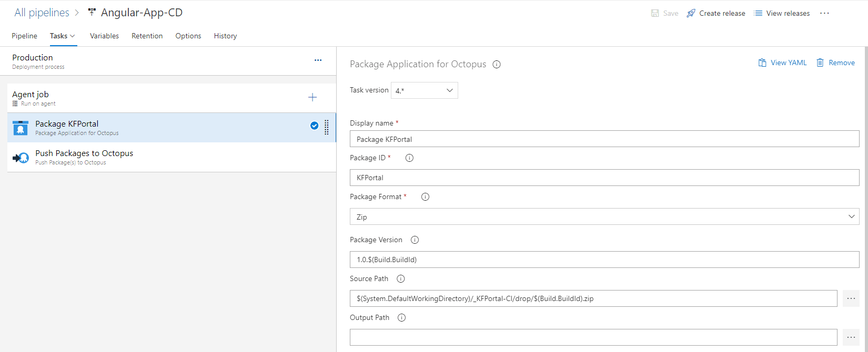Go to All pipelines breadcrumb

pyautogui.click(x=42, y=13)
